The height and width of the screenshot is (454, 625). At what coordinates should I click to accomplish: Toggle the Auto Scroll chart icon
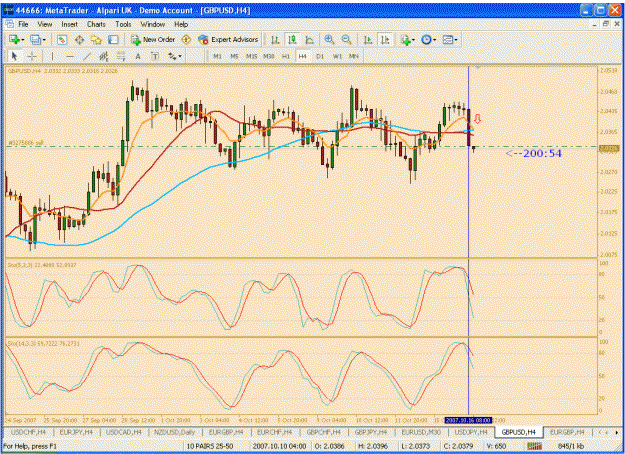[368, 39]
